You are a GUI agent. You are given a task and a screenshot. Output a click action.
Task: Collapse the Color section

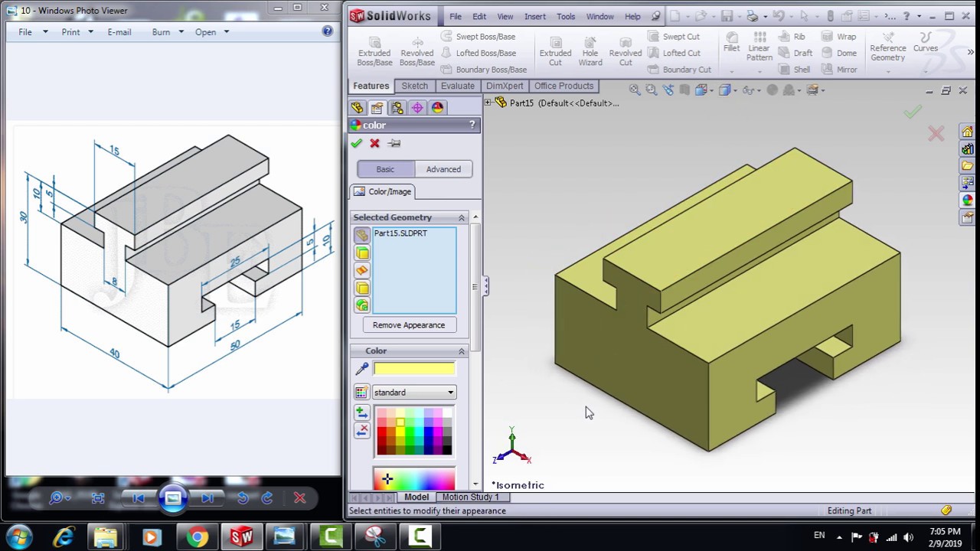(x=461, y=351)
